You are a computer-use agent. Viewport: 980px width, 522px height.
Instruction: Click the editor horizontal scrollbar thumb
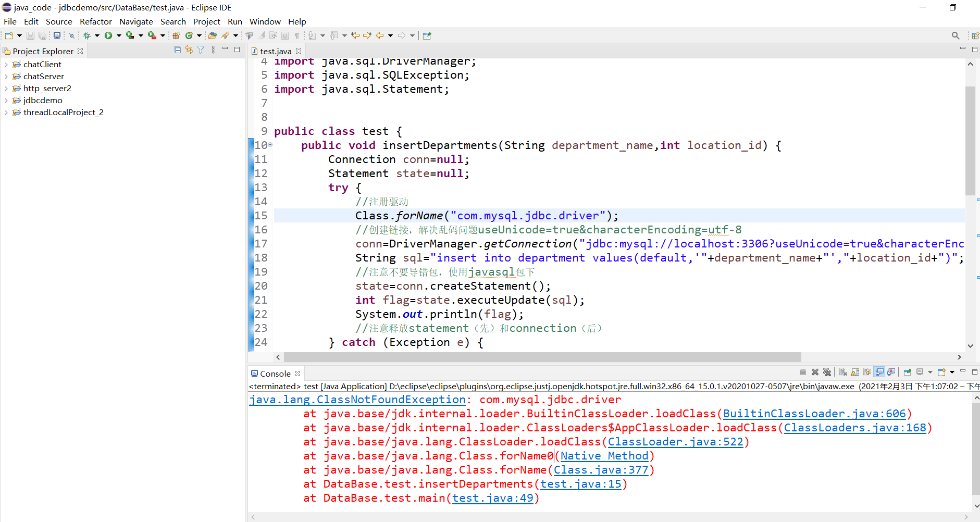[x=542, y=357]
